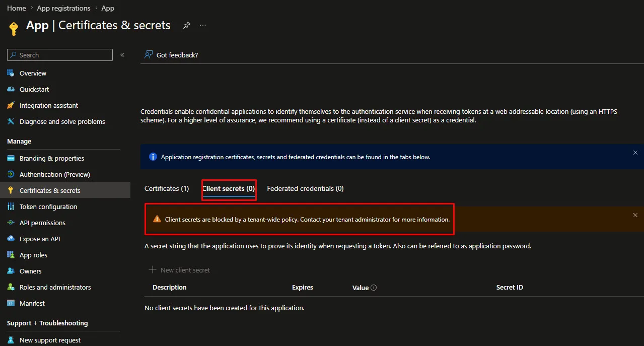Open Diagnose and solve problems
The height and width of the screenshot is (346, 644).
62,121
